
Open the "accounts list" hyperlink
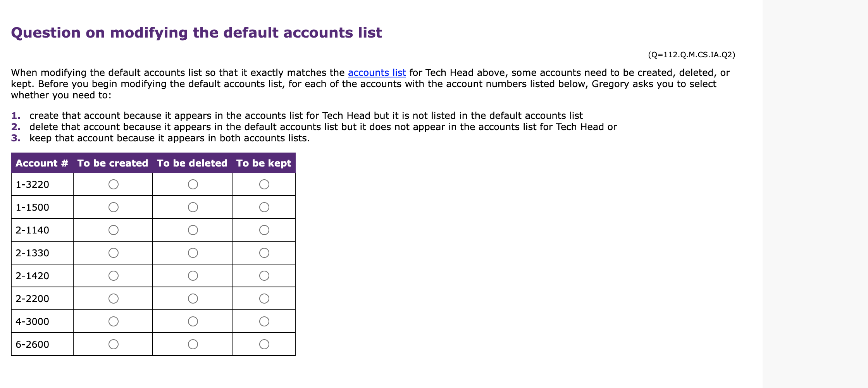click(377, 72)
